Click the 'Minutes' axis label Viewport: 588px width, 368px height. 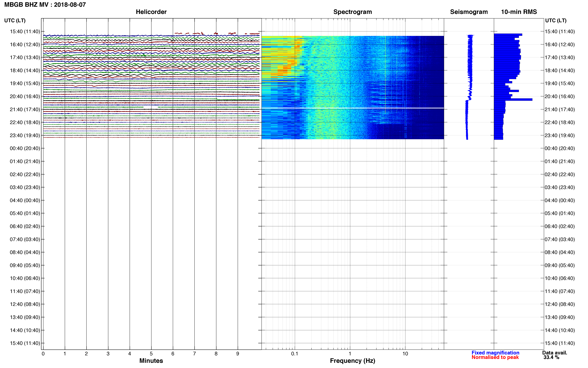(x=151, y=361)
